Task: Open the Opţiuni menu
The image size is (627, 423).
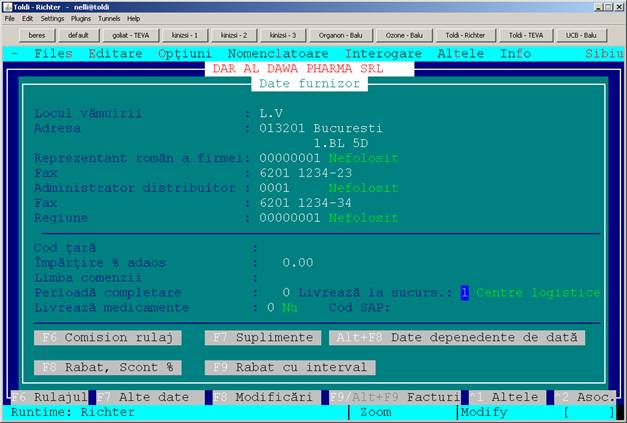Action: (x=184, y=54)
